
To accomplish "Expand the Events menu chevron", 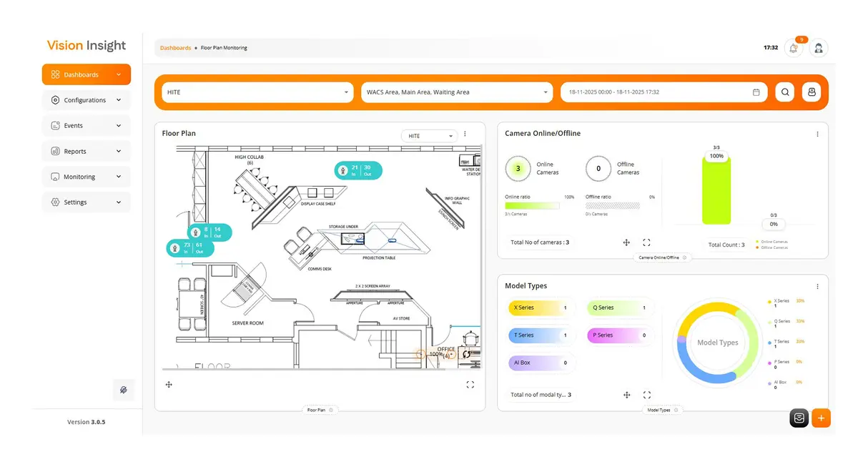I will pos(119,125).
